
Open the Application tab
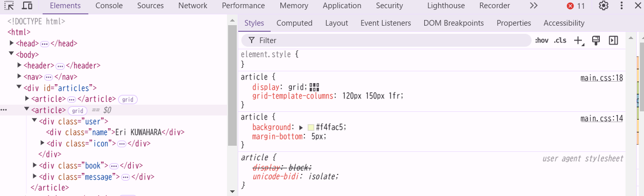click(x=342, y=6)
